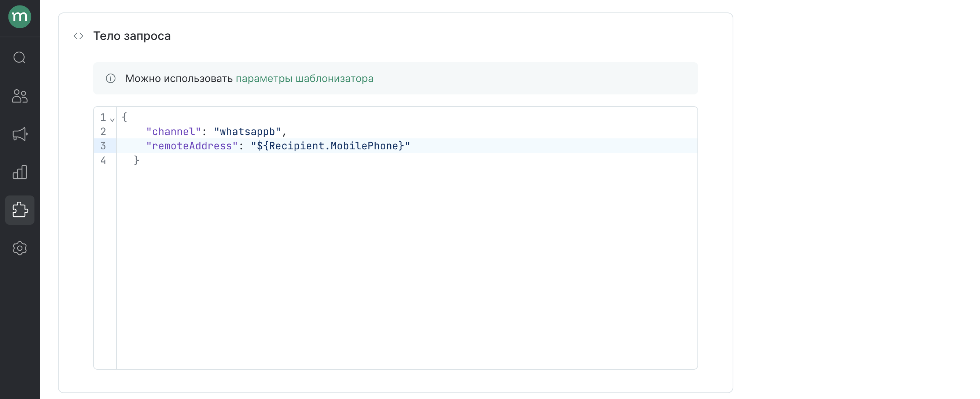Open search from the sidebar

tap(20, 58)
